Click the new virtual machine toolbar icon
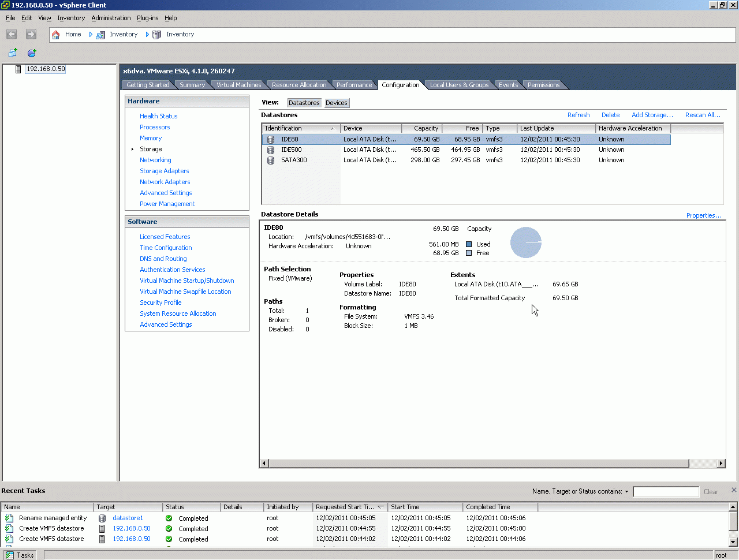This screenshot has height=560, width=739. [13, 53]
